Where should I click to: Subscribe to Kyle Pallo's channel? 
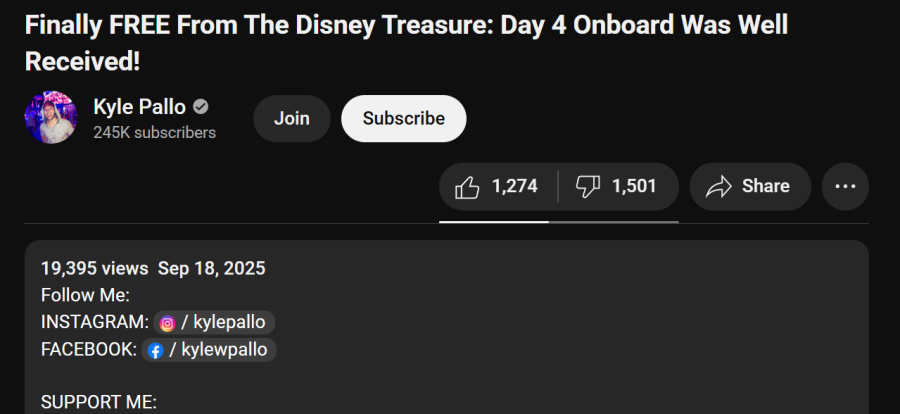click(404, 118)
